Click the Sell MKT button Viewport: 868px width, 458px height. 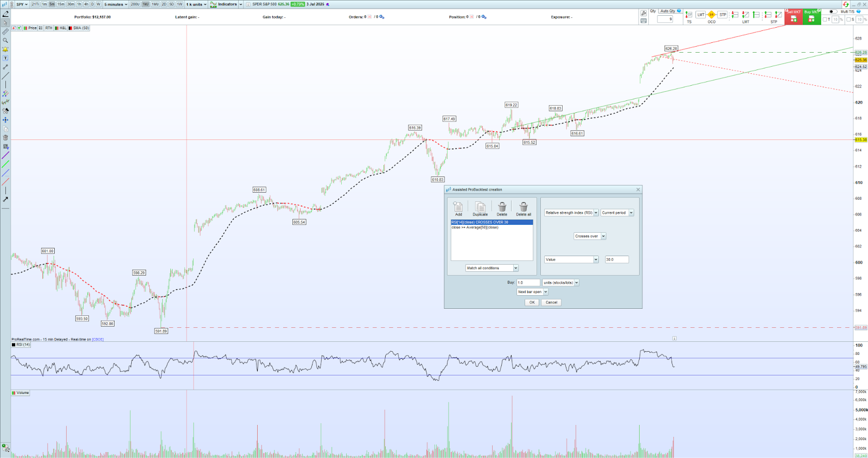point(793,16)
